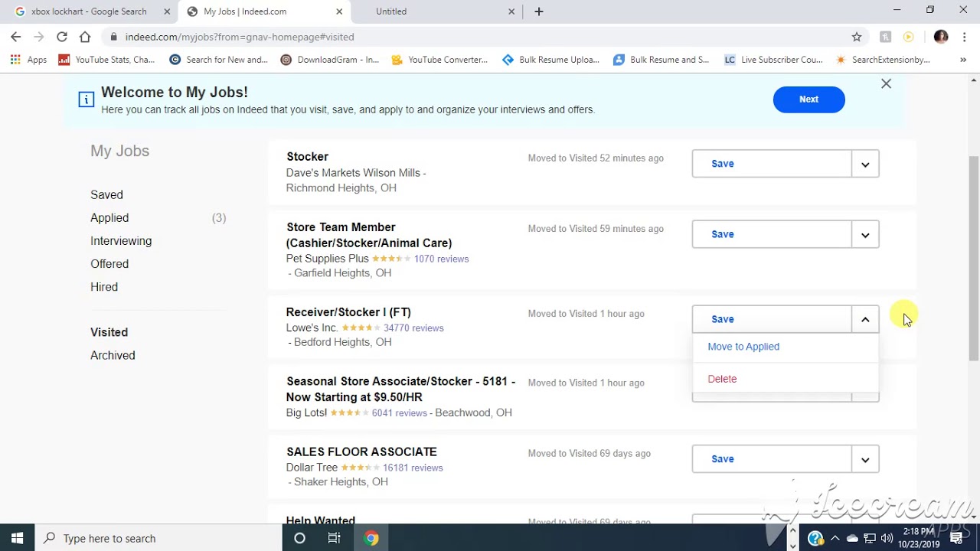
Task: Close the xbox lockhart tab
Action: click(x=165, y=11)
